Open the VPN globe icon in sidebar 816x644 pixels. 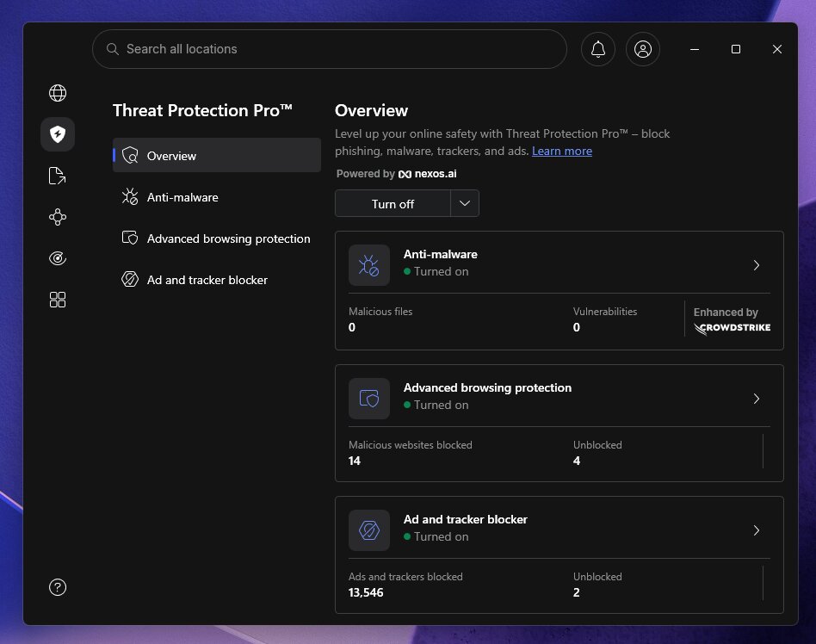[58, 93]
